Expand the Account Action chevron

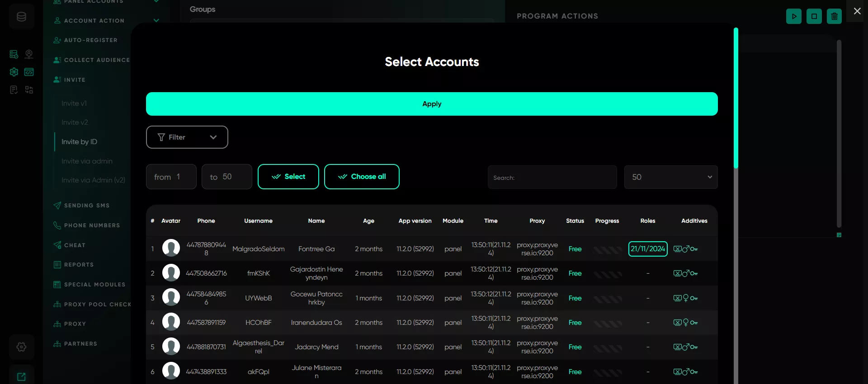pos(156,20)
